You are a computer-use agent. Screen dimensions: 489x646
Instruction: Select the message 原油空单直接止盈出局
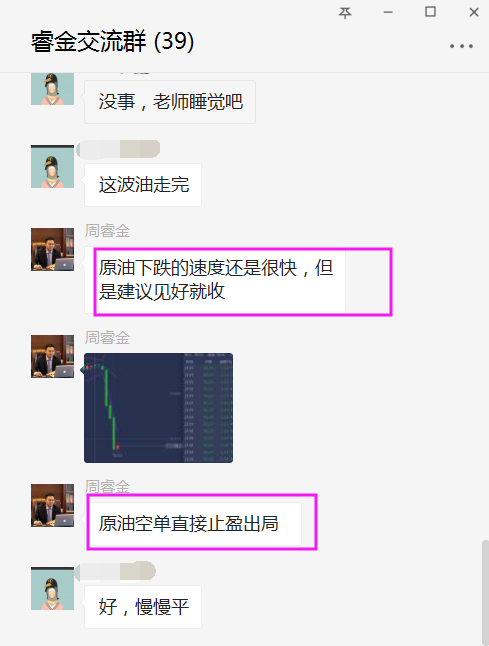coord(194,524)
